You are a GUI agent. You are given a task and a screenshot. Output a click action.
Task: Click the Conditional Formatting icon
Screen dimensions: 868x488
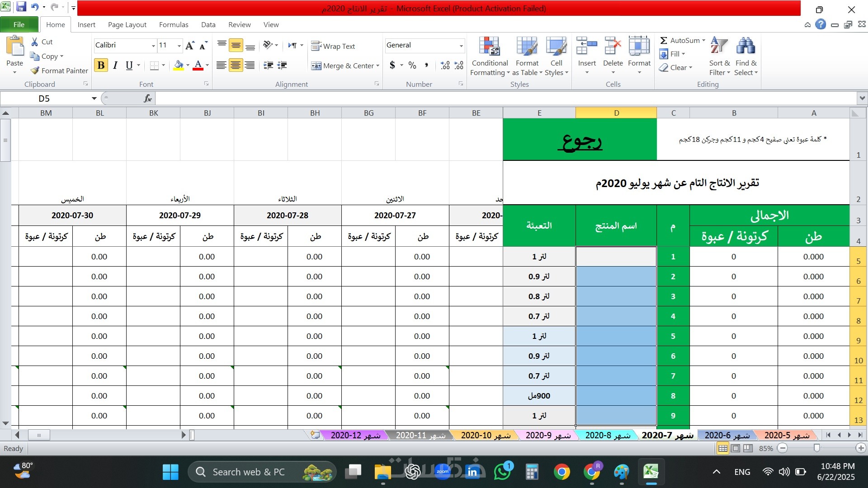coord(489,47)
